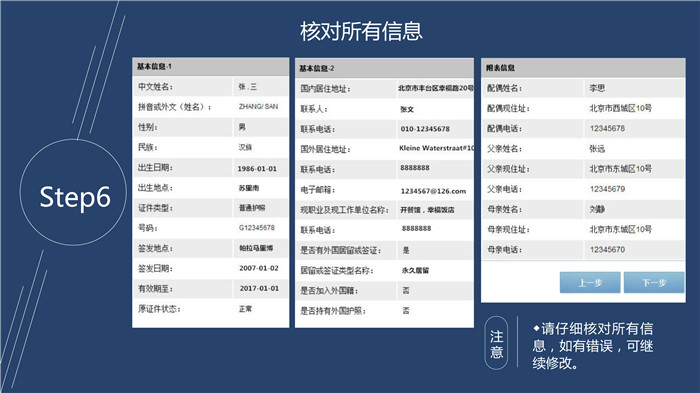Select the Step6 circle badge
The width and height of the screenshot is (700, 393).
point(74,192)
